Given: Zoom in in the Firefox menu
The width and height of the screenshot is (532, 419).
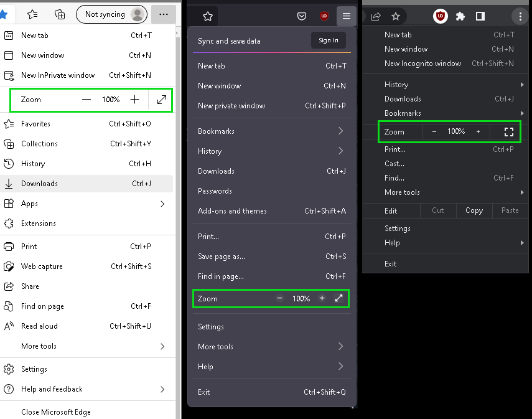Looking at the screenshot, I should pos(322,298).
